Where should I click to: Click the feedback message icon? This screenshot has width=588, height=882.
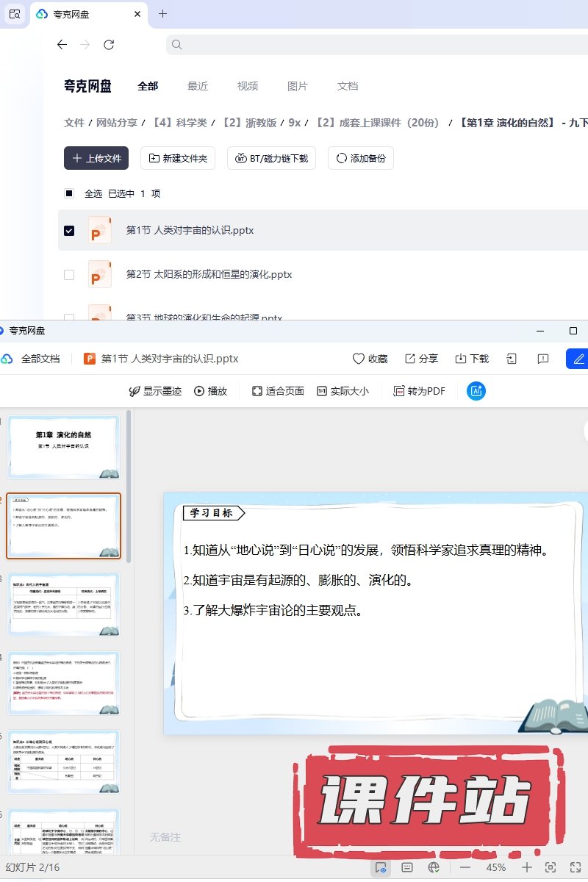[543, 359]
